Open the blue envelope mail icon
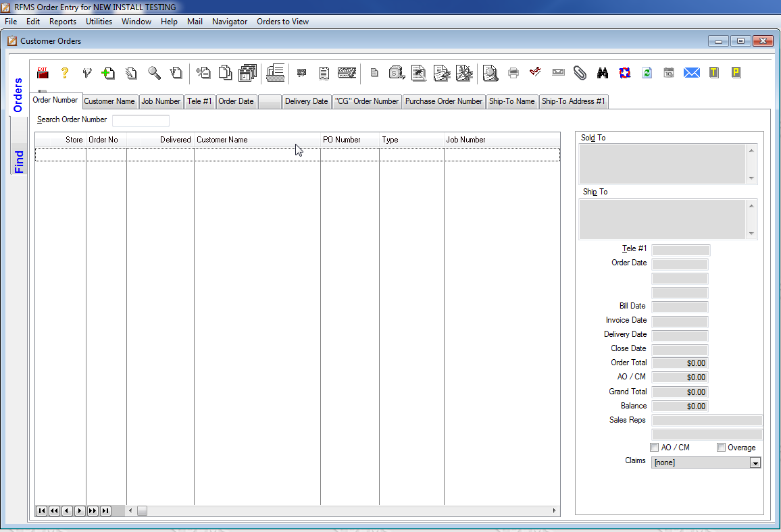781x532 pixels. click(x=691, y=72)
